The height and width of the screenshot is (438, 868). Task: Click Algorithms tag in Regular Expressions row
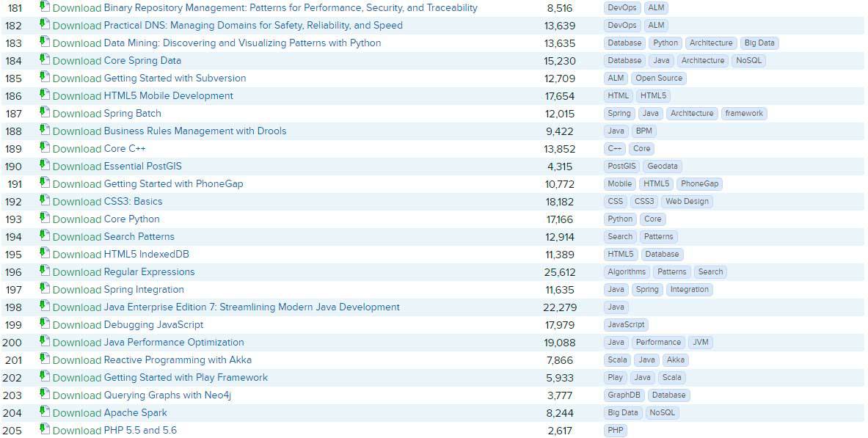tap(627, 272)
